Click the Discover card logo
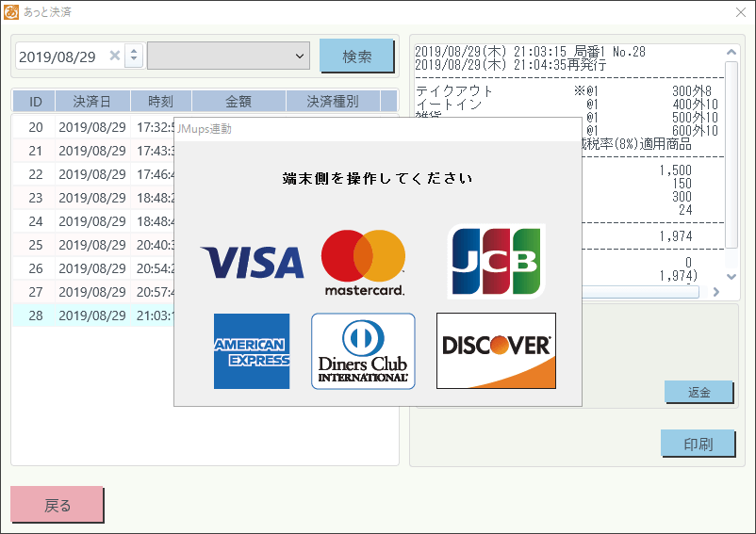Screen dimensions: 756x534 click(496, 351)
